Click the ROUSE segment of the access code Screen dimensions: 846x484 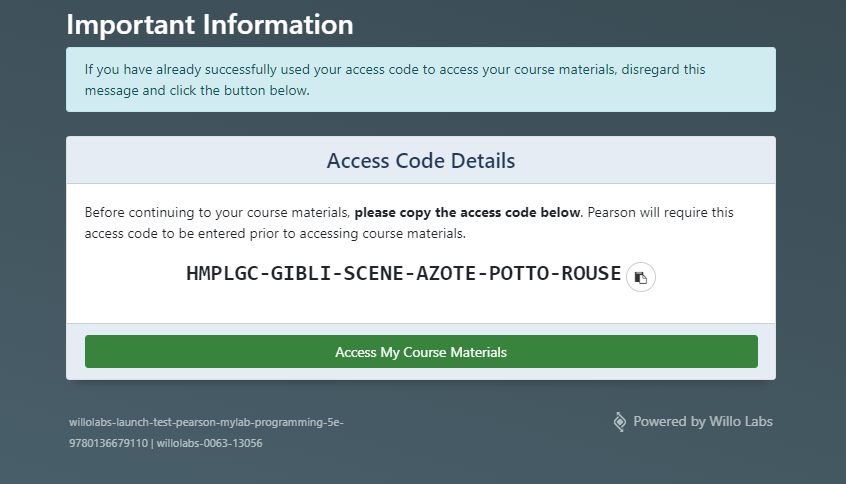[x=592, y=274]
